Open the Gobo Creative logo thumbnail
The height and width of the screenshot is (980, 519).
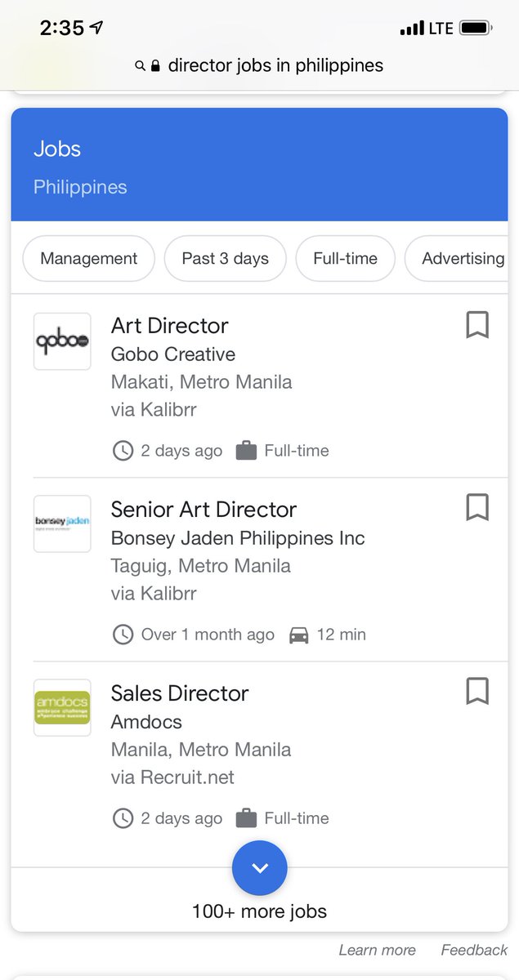62,341
